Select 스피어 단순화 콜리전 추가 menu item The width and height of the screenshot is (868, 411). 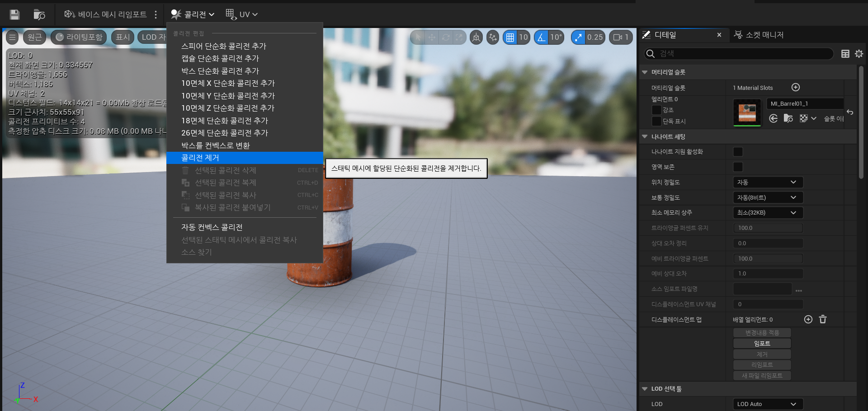[245, 46]
